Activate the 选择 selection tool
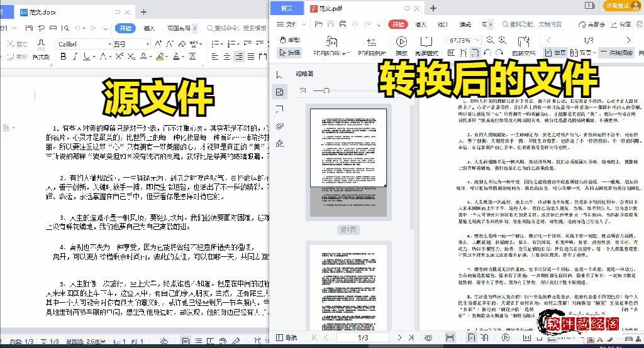This screenshot has width=644, height=348. [x=290, y=53]
